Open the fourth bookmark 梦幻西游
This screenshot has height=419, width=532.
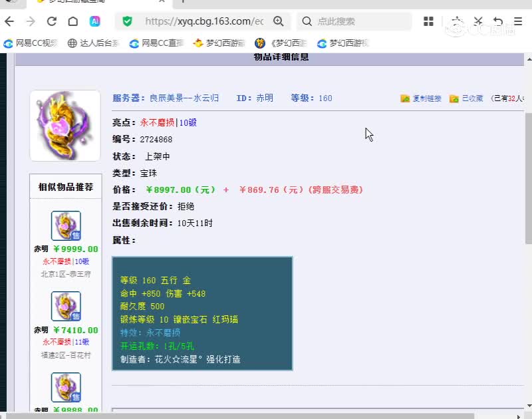219,43
